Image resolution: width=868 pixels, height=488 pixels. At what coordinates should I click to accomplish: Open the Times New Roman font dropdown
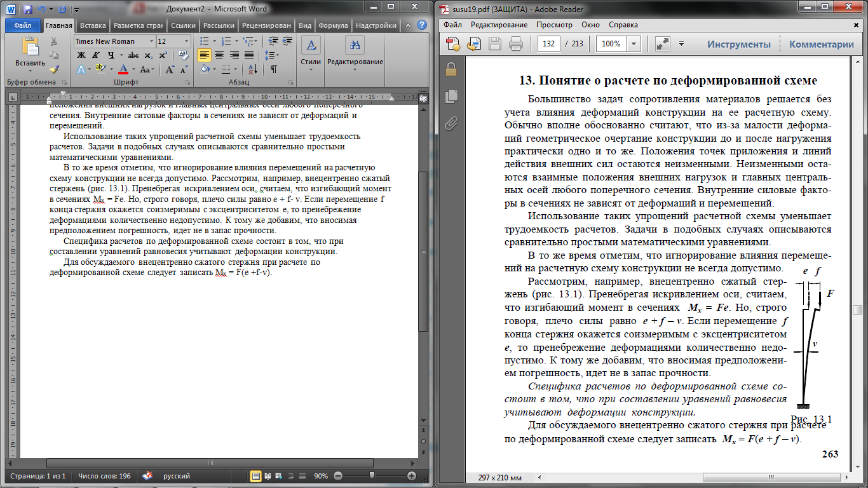point(151,41)
